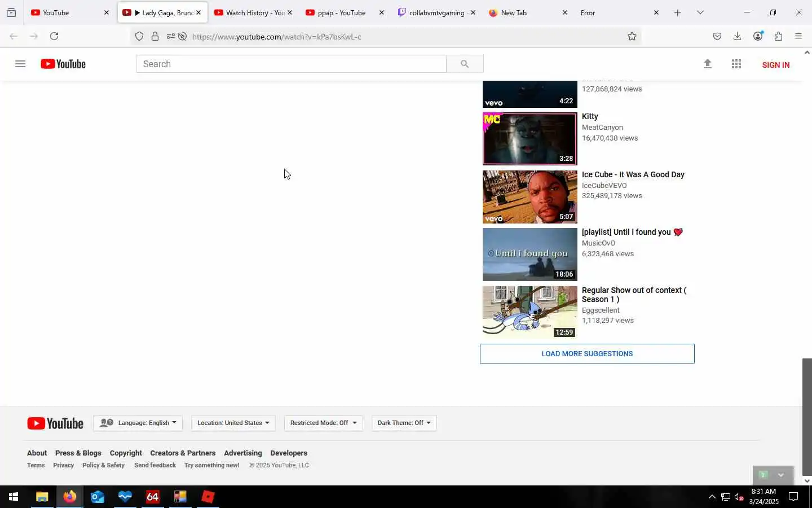Open the About footer link
Viewport: 812px width, 508px height.
[x=37, y=453]
